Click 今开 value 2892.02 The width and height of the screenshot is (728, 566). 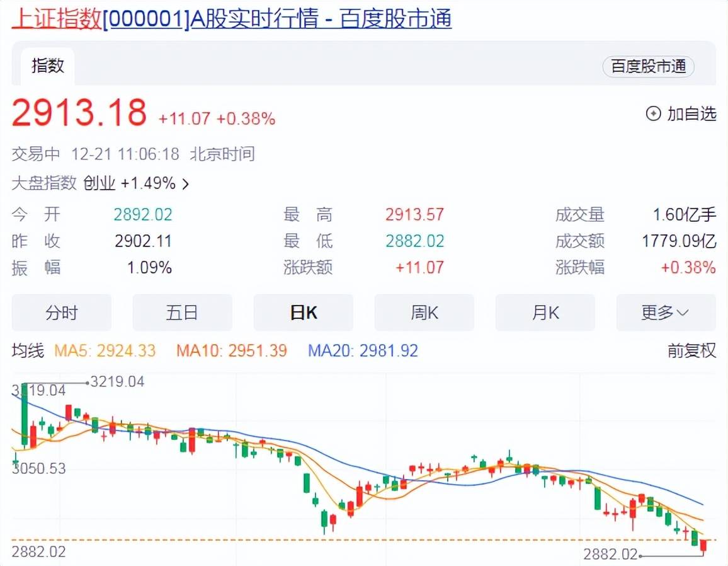(143, 214)
